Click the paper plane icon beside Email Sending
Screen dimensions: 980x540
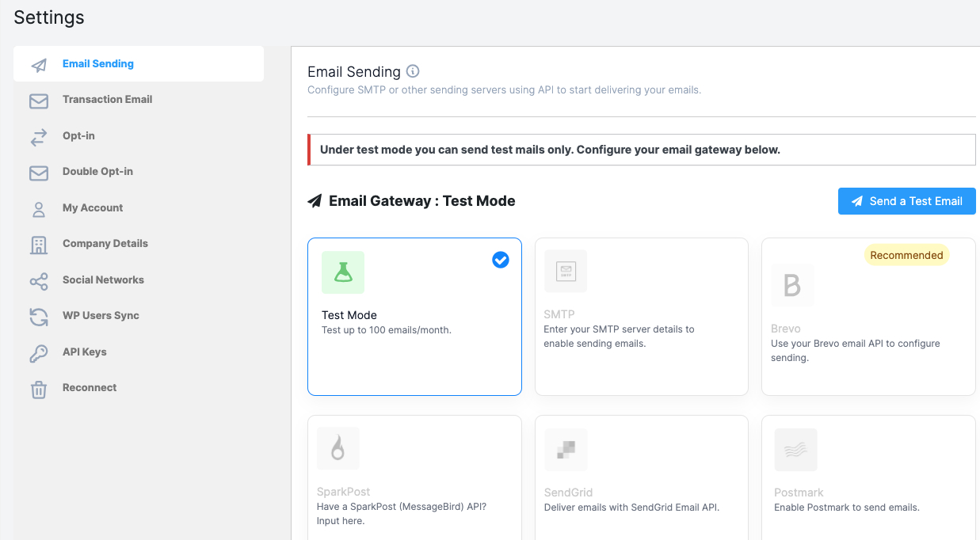[39, 65]
